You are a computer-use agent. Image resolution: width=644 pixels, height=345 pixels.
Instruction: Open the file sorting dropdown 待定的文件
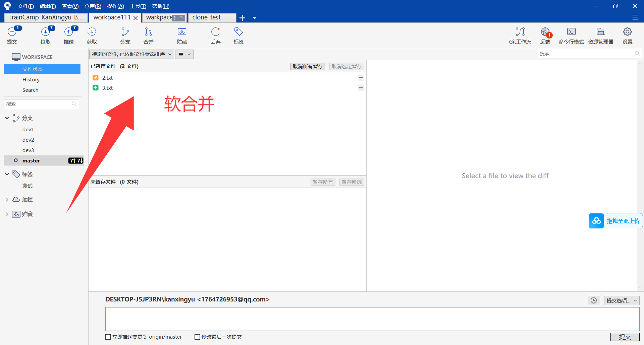pos(131,54)
